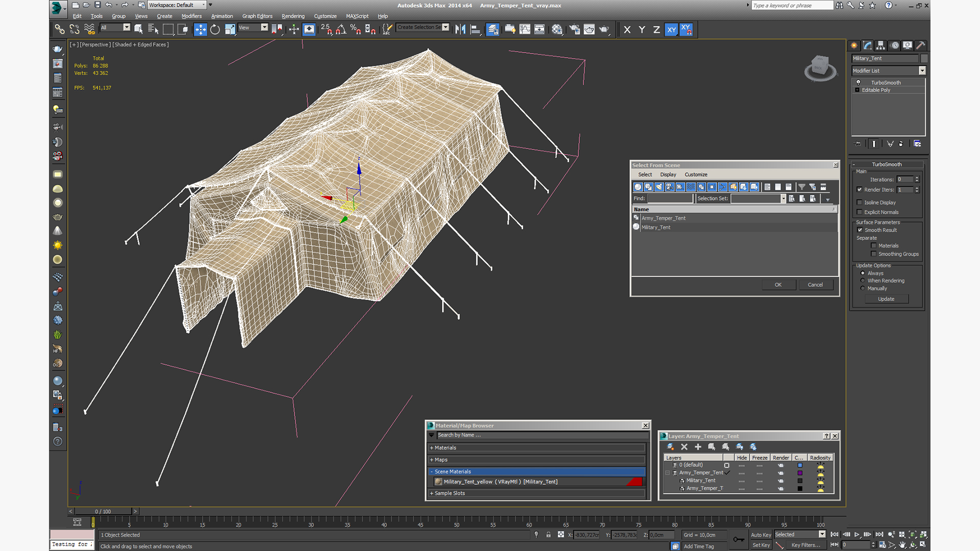Enable Separate by Smoothing Groups checkbox
Image resolution: width=980 pixels, height=551 pixels.
pos(874,254)
